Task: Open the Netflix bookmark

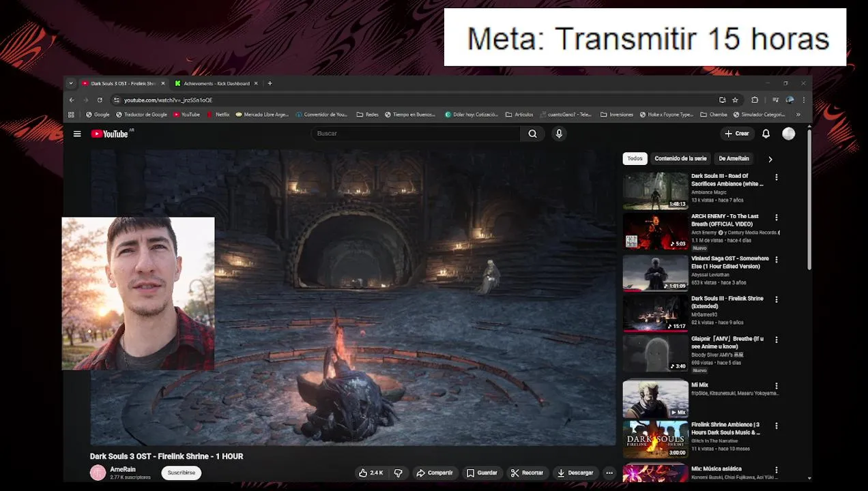Action: pyautogui.click(x=218, y=115)
